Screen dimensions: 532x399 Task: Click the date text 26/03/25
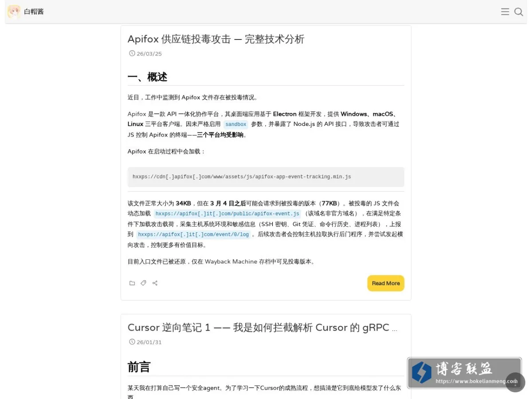(149, 54)
